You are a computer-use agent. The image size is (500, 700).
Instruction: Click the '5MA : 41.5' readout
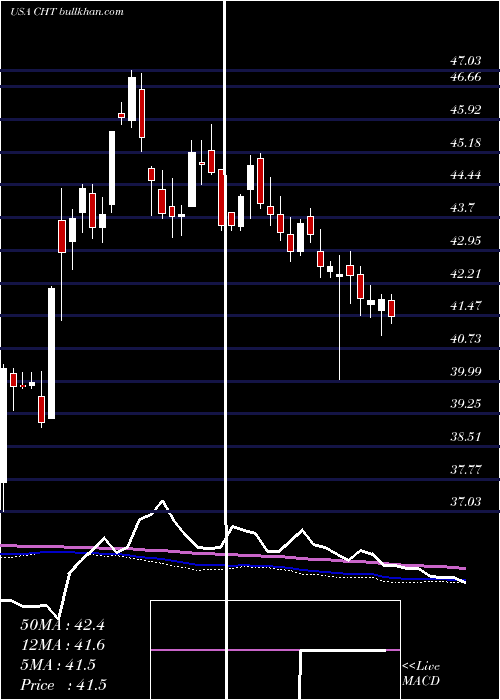coord(58,665)
